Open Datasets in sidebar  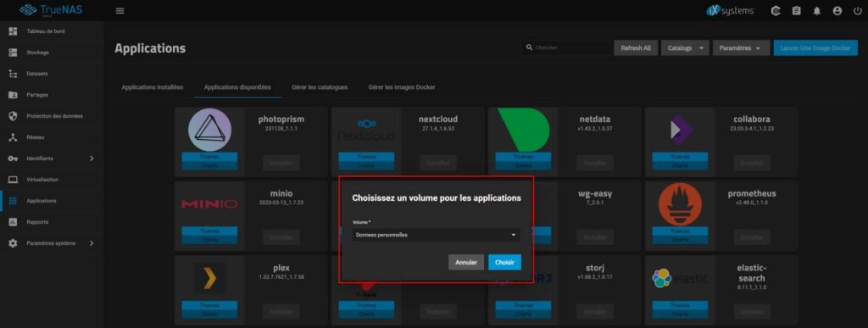tap(52, 74)
